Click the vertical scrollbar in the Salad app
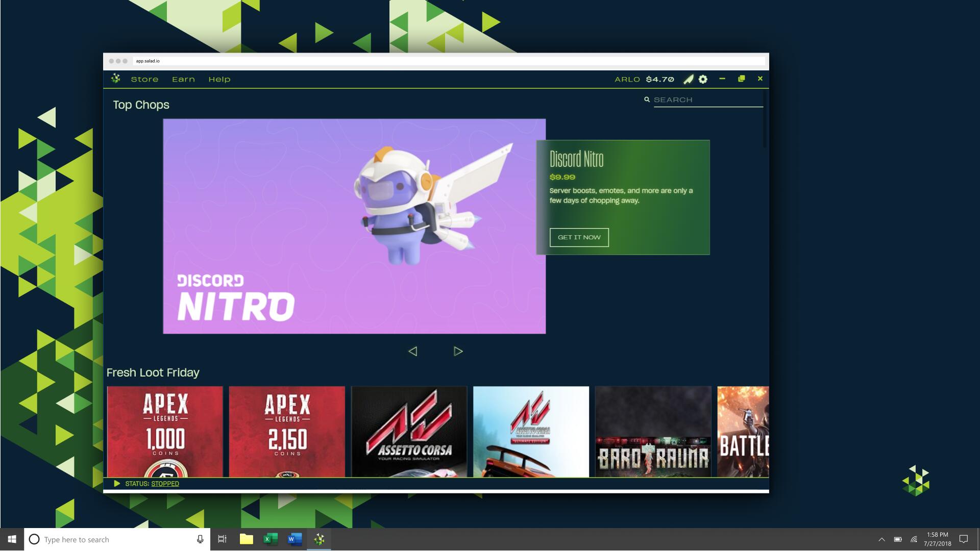Screen dimensions: 980x551 tap(765, 120)
